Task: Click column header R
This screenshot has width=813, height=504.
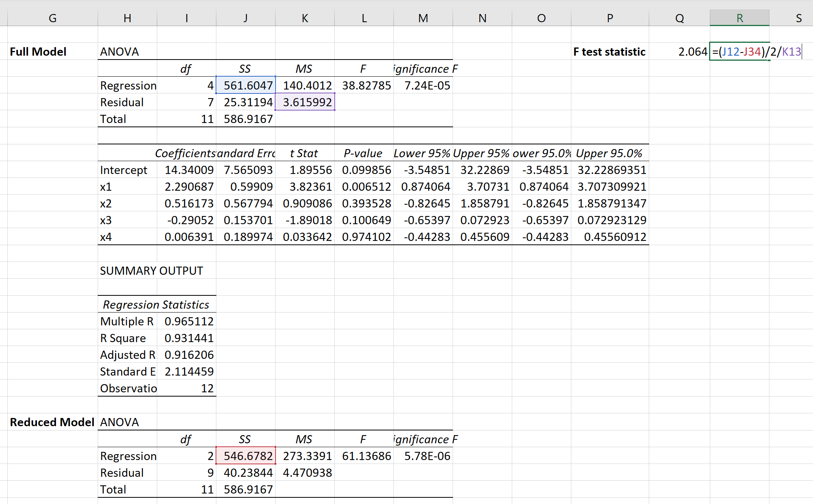Action: click(739, 18)
